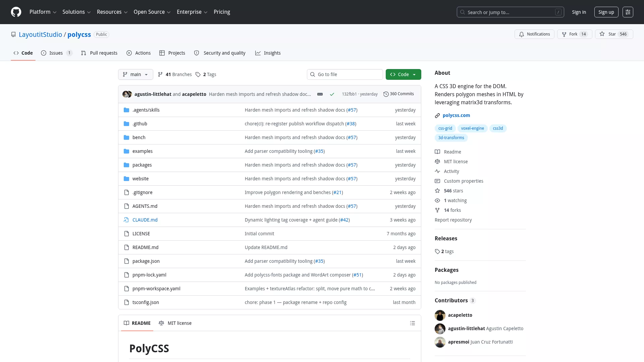Screen dimensions: 644x362
Task: Click the voxel-engine topic tag
Action: tap(472, 128)
